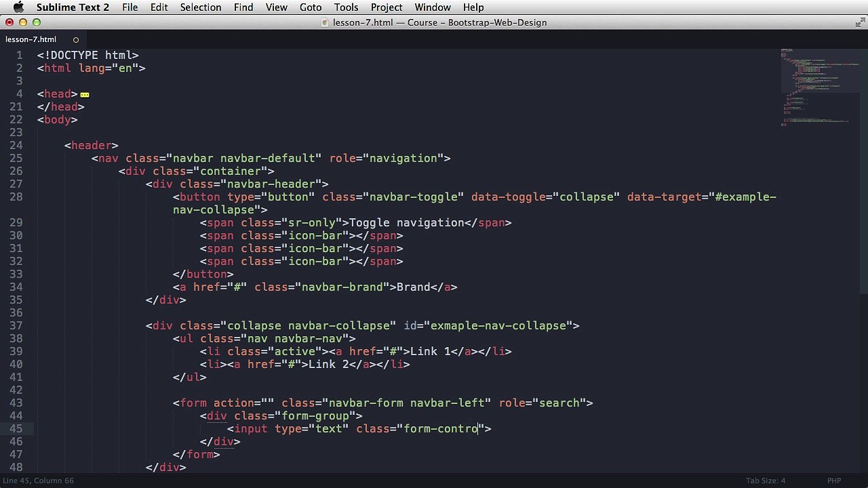
Task: Open the Tools menu
Action: click(347, 7)
